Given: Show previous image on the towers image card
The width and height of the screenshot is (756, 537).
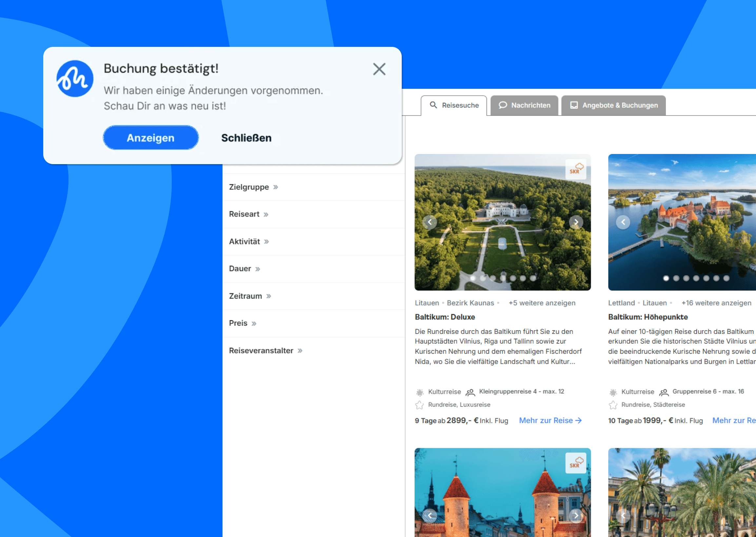Looking at the screenshot, I should (x=430, y=515).
